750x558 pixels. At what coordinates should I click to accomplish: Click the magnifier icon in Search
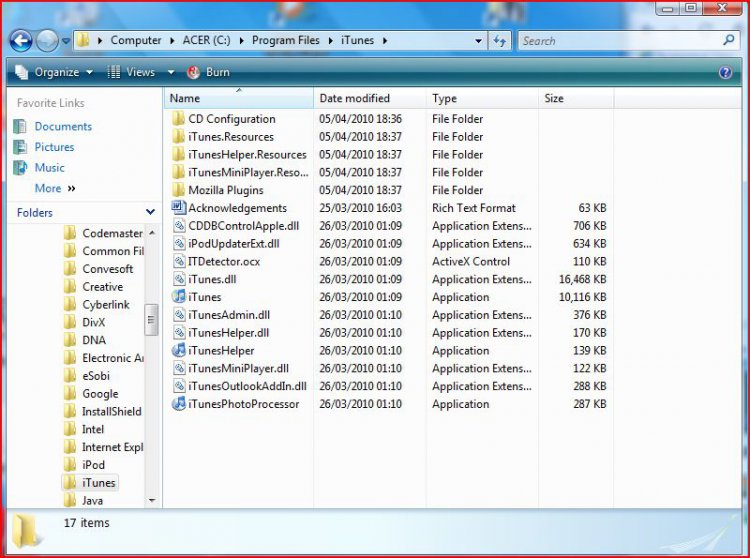coord(729,40)
